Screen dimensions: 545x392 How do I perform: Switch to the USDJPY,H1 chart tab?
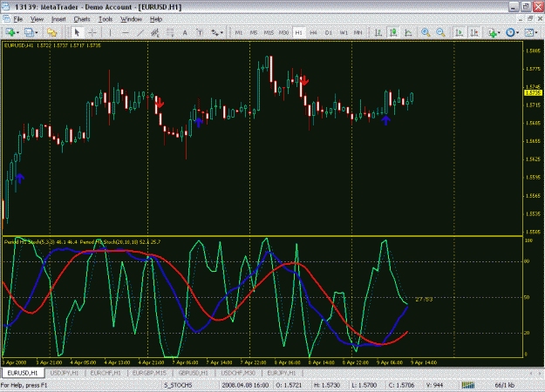click(x=64, y=373)
